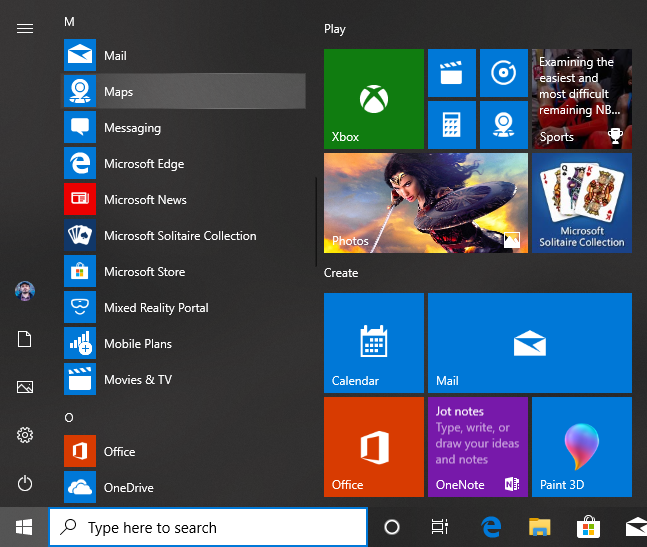Click the user account avatar
647x547 pixels.
[25, 291]
